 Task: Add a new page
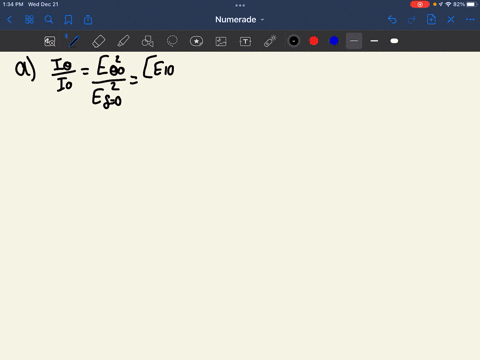(x=431, y=20)
